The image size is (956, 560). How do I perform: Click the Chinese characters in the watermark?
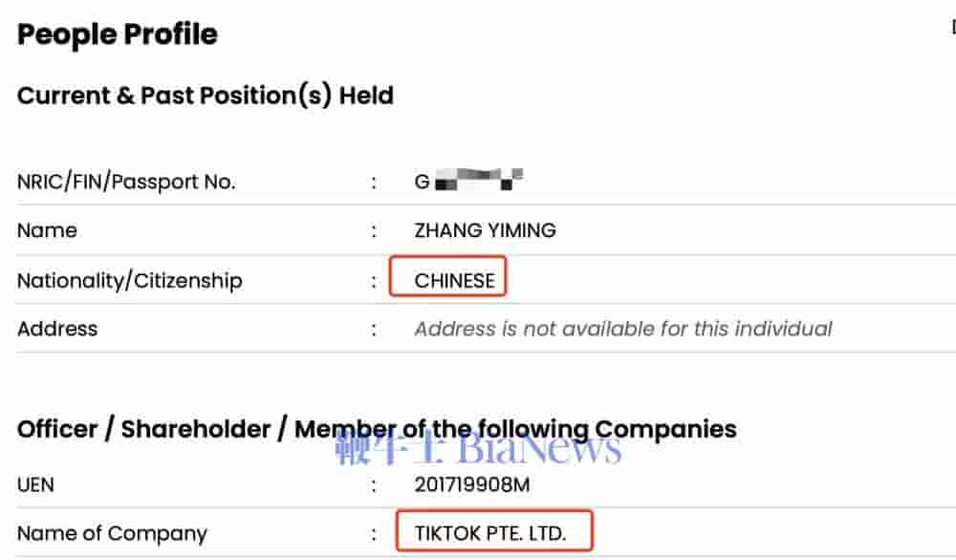pyautogui.click(x=390, y=447)
